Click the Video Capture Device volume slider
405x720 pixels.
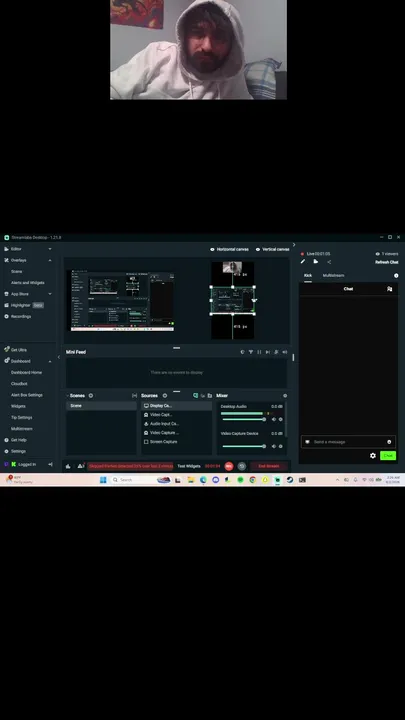tap(243, 446)
